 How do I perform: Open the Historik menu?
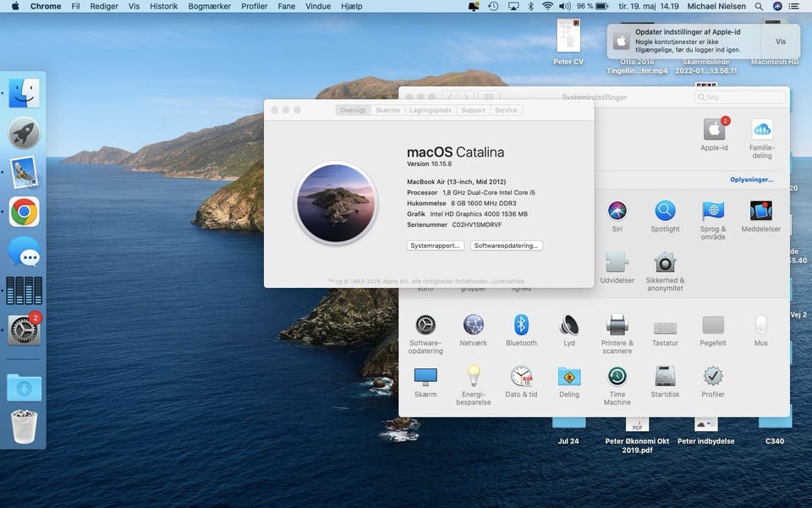click(163, 6)
